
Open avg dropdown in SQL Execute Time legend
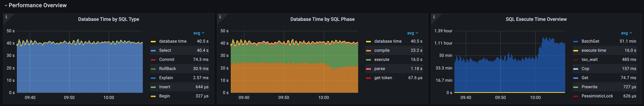click(x=626, y=33)
